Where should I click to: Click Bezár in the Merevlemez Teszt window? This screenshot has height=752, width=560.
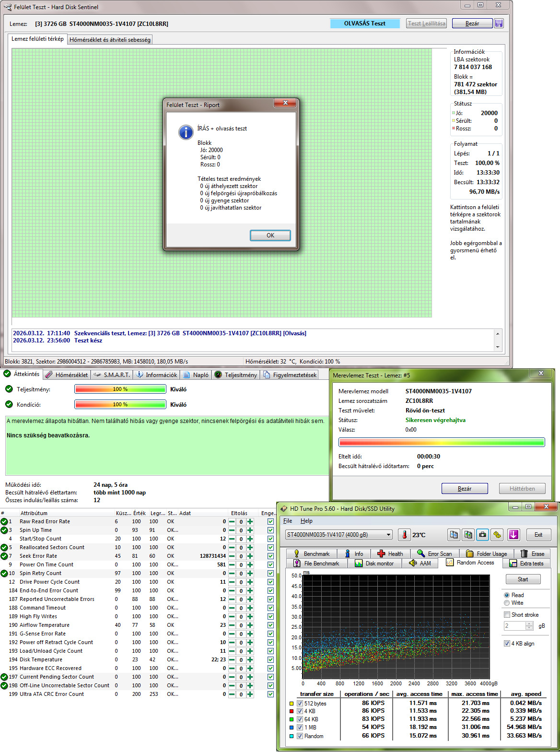(x=465, y=489)
